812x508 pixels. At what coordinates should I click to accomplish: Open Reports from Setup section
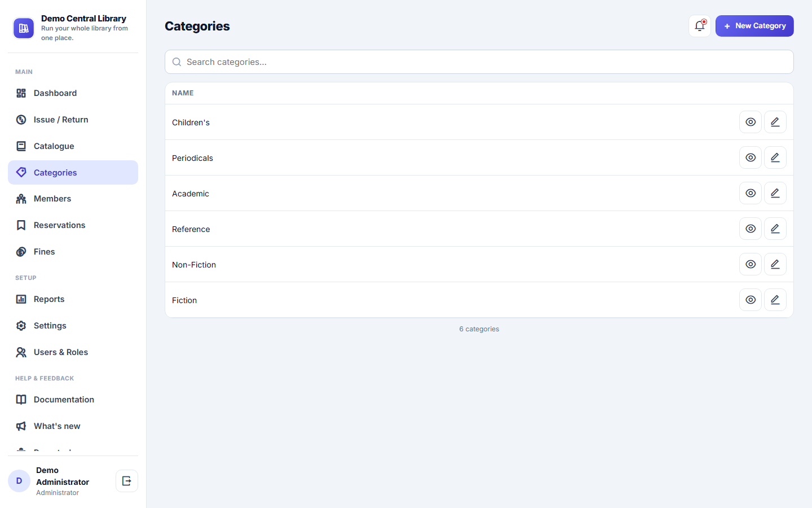tap(73, 299)
